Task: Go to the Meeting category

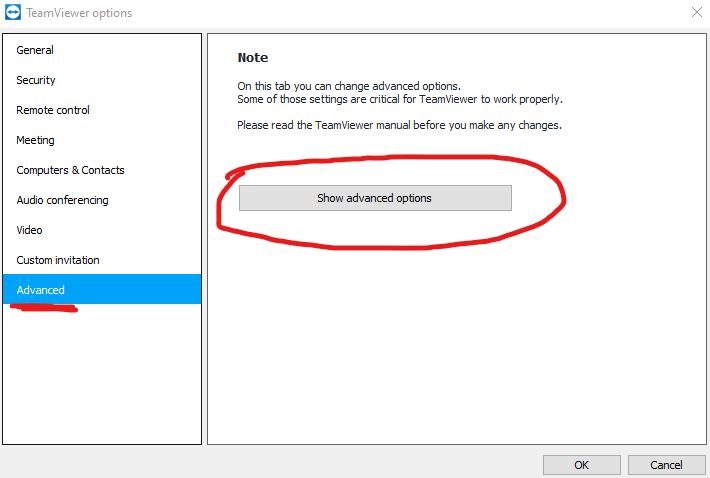Action: [102, 140]
